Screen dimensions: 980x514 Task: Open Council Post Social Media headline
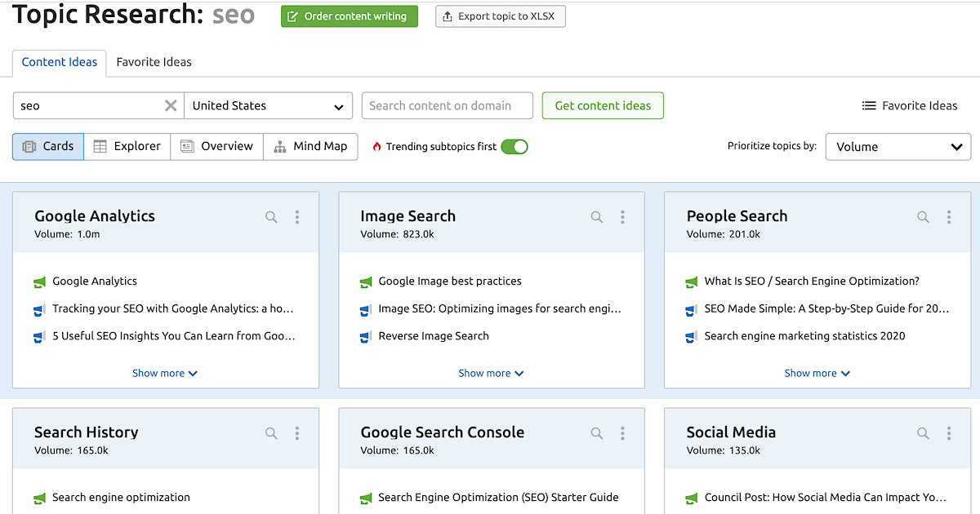point(826,497)
